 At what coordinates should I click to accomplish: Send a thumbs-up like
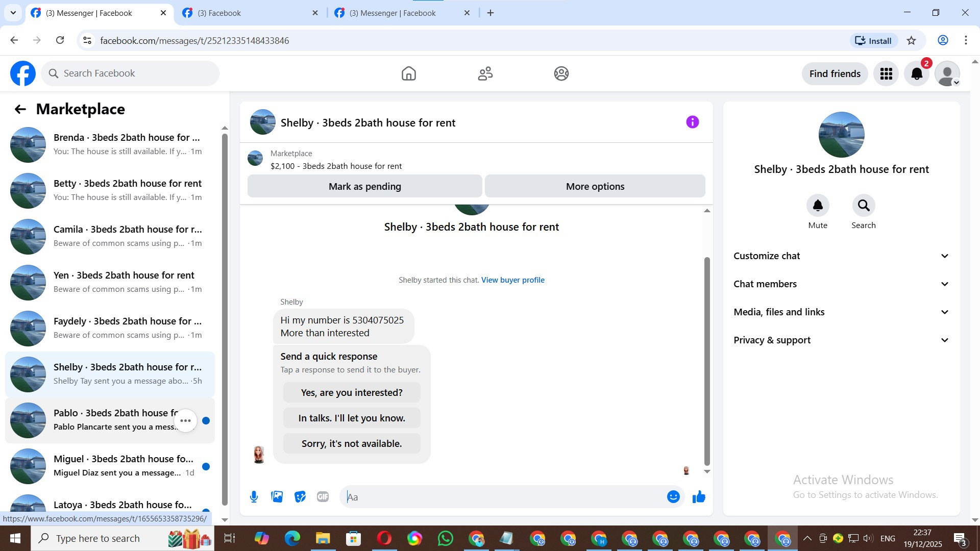(698, 496)
